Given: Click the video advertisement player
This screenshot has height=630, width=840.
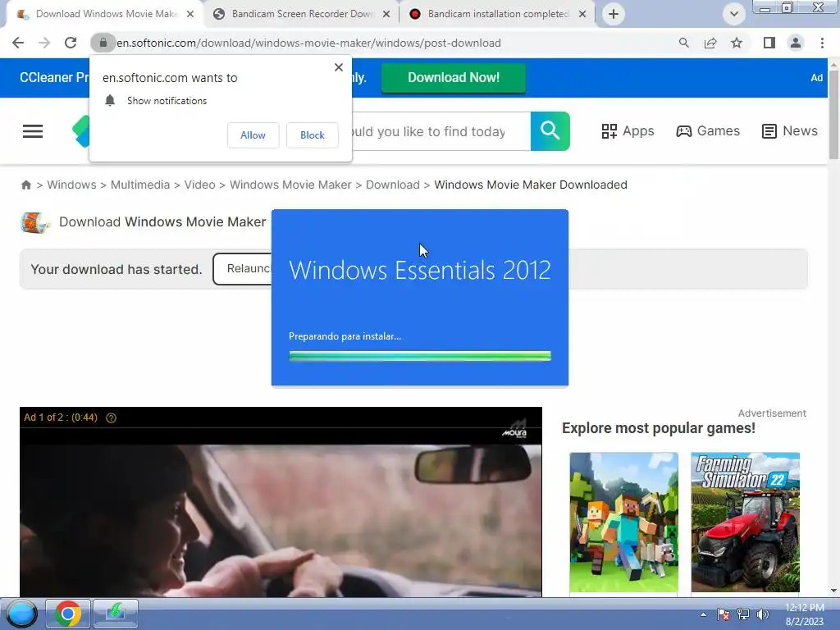Looking at the screenshot, I should (x=281, y=502).
